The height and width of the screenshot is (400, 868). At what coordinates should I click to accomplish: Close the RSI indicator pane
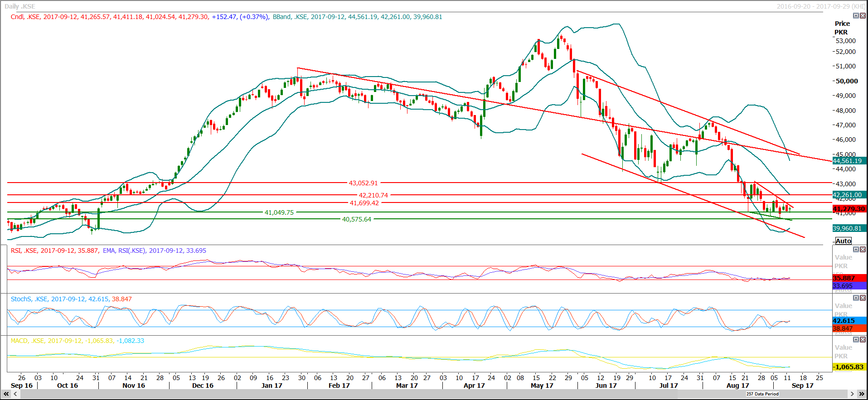pos(863,250)
